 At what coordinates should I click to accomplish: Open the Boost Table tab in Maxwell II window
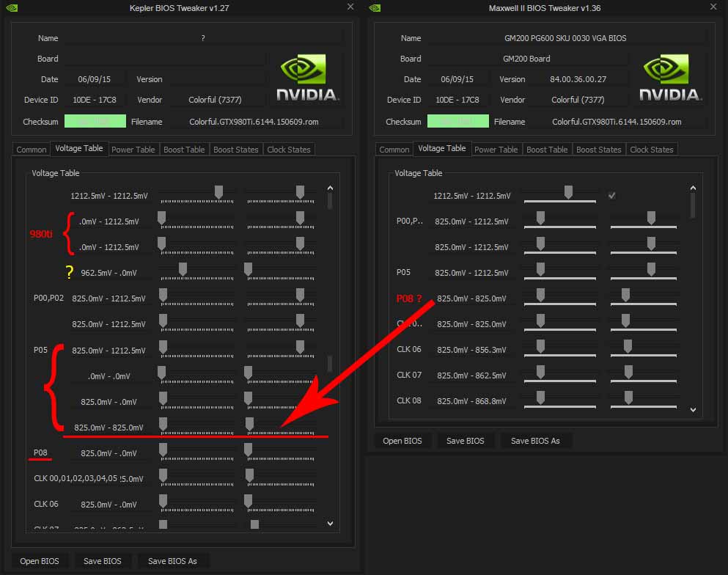click(547, 150)
